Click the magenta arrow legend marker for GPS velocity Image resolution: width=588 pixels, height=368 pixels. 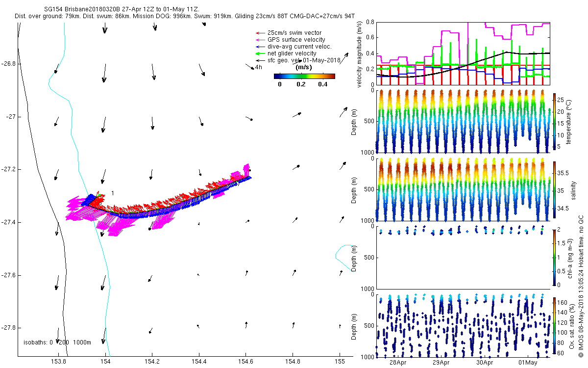[x=260, y=40]
